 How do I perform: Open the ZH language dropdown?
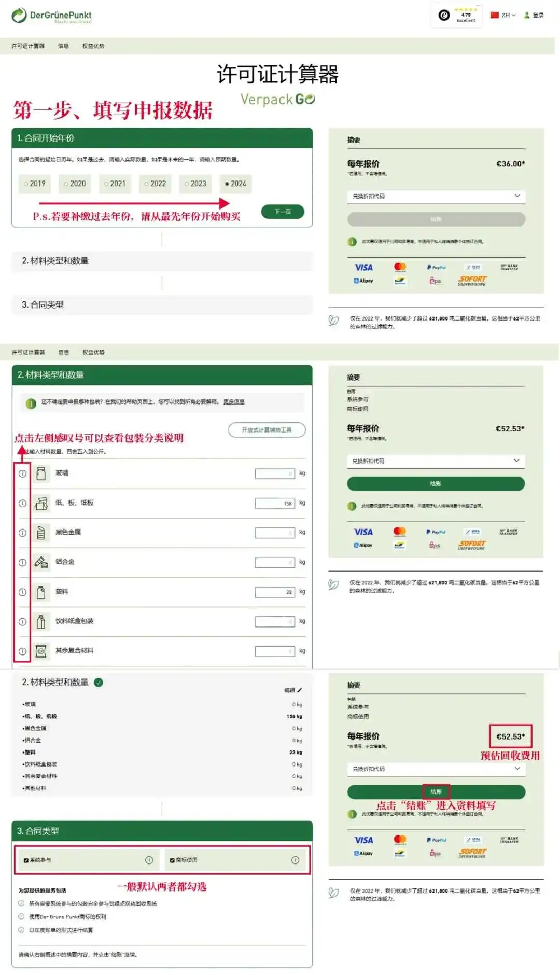click(x=503, y=16)
